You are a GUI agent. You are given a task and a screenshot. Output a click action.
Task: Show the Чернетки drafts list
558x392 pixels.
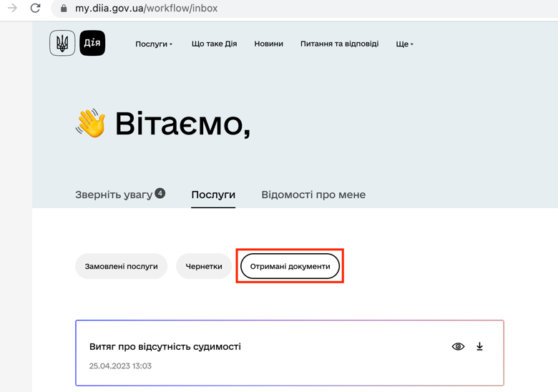pos(204,266)
